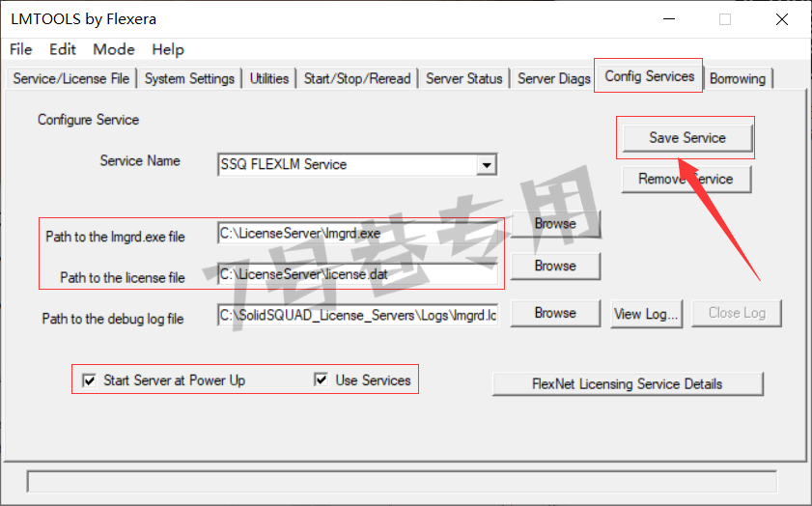This screenshot has width=812, height=506.
Task: Click the license file path field
Action: click(358, 274)
